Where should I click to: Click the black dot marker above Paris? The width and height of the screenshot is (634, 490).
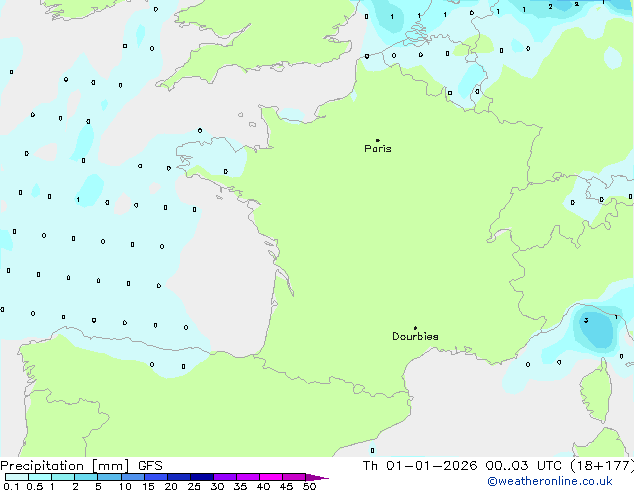click(378, 140)
